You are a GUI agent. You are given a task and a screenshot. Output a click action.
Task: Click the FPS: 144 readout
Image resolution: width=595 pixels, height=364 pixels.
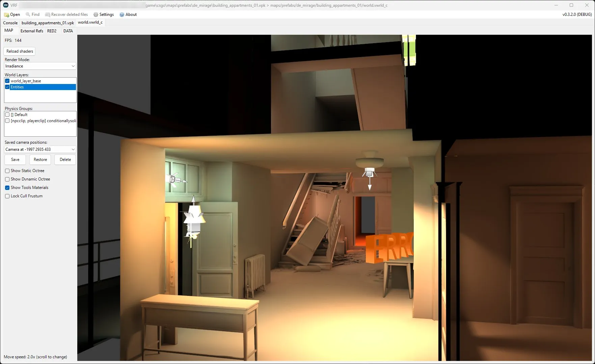pyautogui.click(x=13, y=40)
